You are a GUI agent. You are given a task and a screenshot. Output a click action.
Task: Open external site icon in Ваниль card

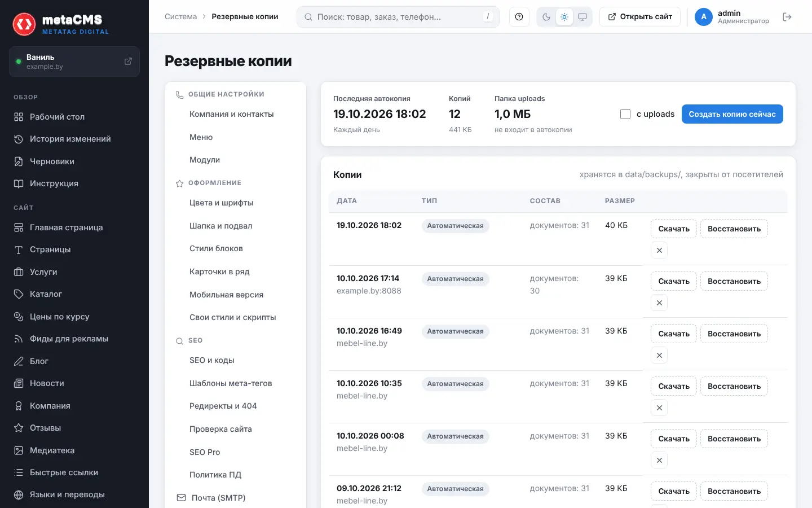128,61
